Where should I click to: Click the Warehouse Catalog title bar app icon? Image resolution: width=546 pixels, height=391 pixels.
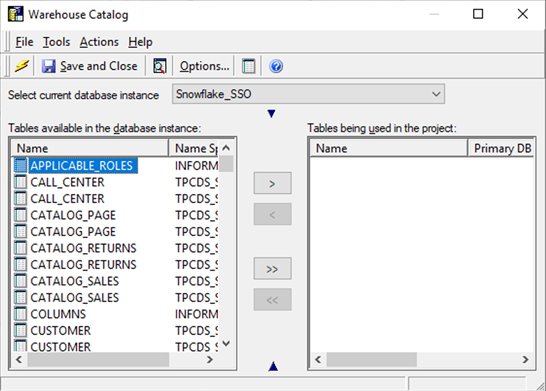pyautogui.click(x=16, y=14)
